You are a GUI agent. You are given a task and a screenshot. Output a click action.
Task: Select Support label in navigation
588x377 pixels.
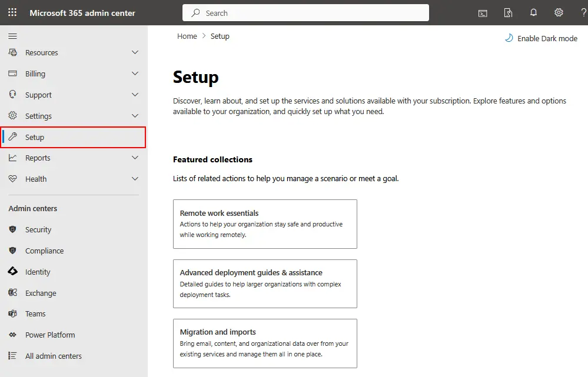(x=38, y=95)
